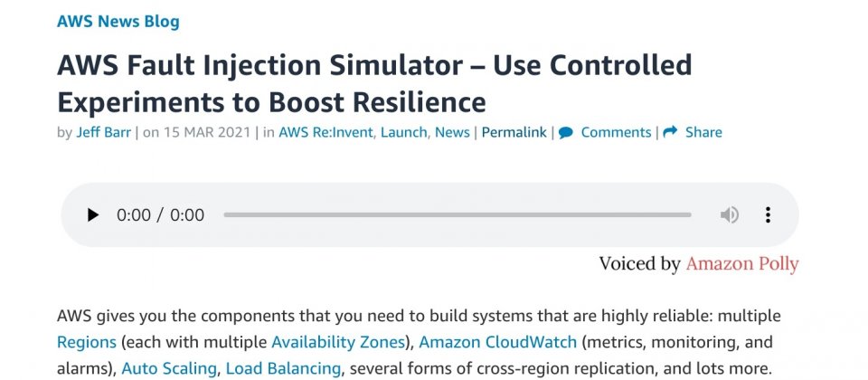
Task: Mute the audio player volume icon
Action: point(729,215)
